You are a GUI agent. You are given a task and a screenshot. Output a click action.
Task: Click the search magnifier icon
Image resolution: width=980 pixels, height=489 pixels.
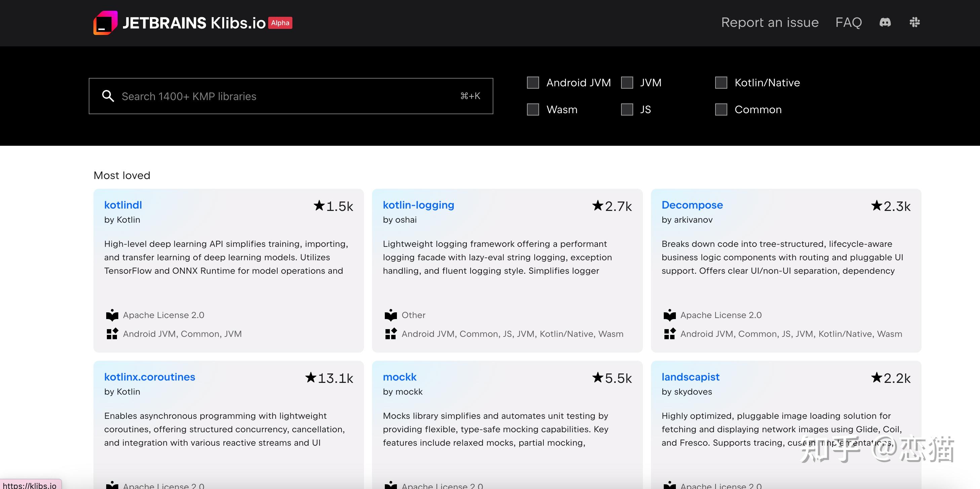tap(108, 96)
